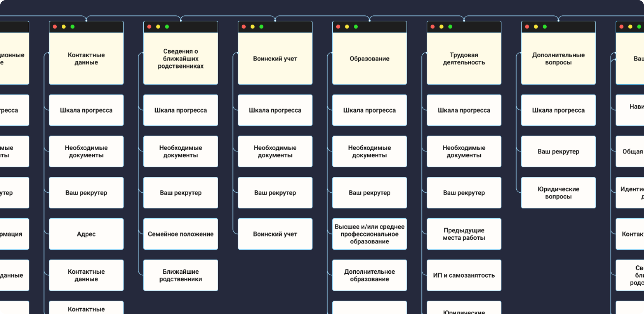The width and height of the screenshot is (644, 314).
Task: Select the Сведения о ближайших родственниках header card
Action: click(x=181, y=59)
